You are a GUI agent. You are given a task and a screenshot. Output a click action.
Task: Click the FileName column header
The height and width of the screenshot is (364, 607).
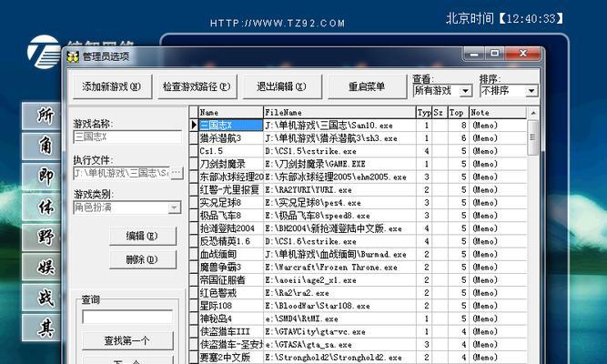[339, 112]
